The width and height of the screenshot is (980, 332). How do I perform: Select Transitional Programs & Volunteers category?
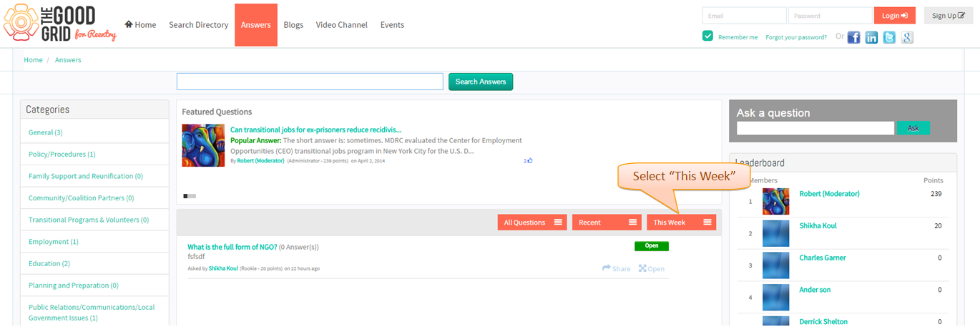pos(89,220)
